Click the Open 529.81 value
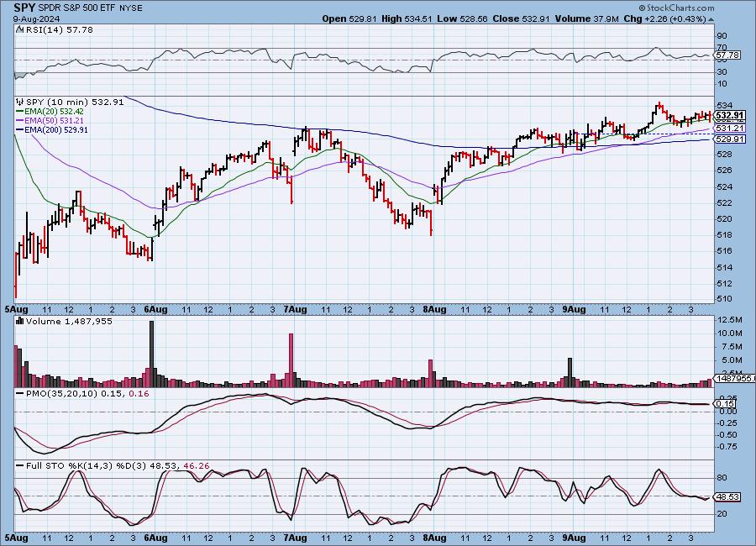756x546 pixels. coord(349,18)
